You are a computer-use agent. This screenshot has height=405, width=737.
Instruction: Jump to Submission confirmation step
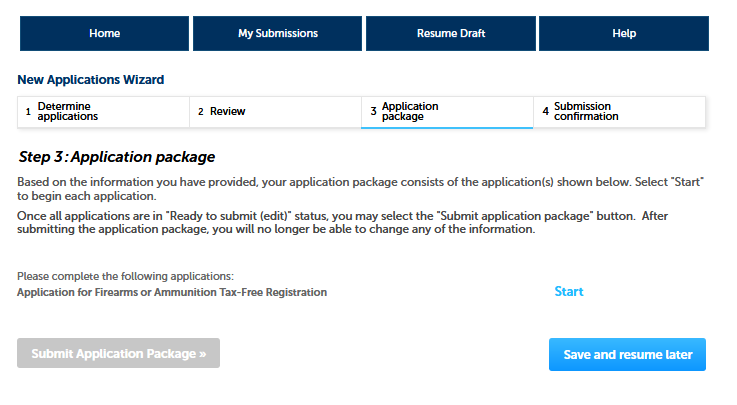(582, 111)
